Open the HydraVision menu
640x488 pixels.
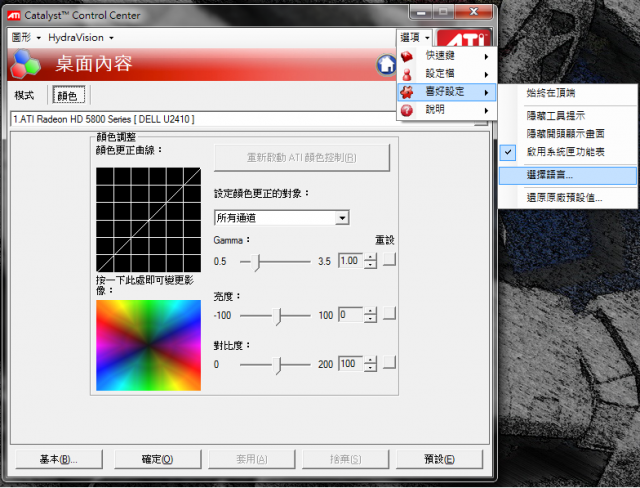(x=80, y=38)
